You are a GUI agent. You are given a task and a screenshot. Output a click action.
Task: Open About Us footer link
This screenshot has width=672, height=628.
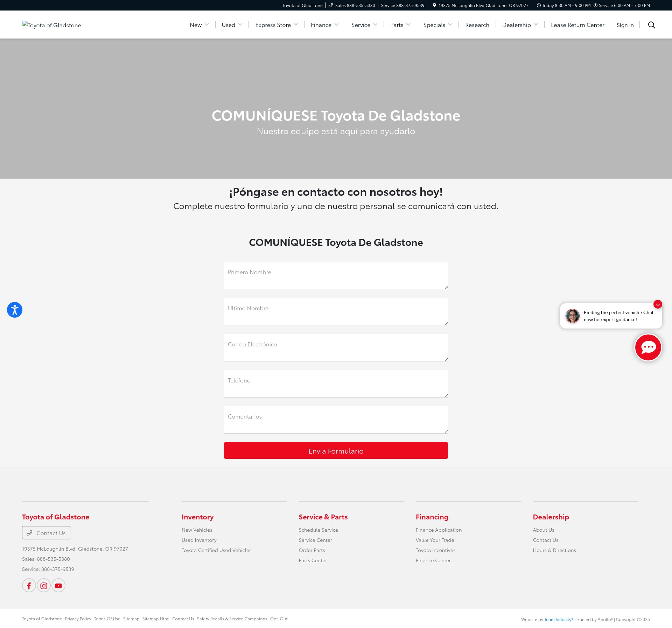pos(544,530)
